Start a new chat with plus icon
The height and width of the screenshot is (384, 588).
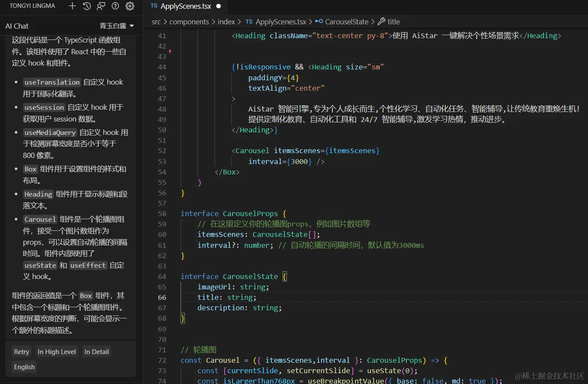[x=72, y=6]
